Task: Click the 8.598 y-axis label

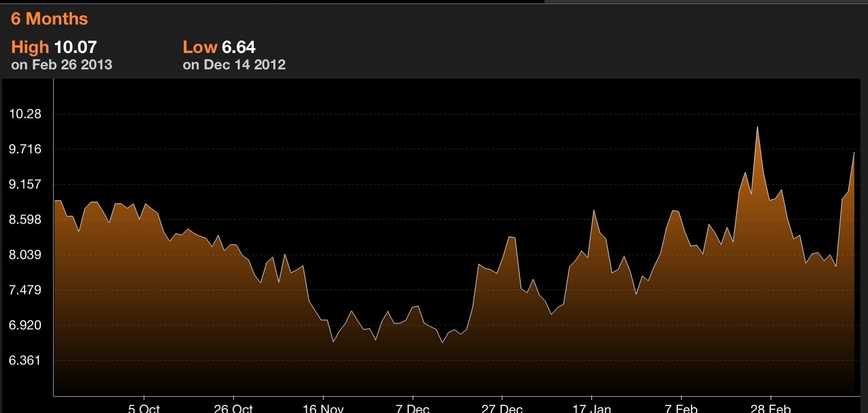Action: click(x=25, y=220)
